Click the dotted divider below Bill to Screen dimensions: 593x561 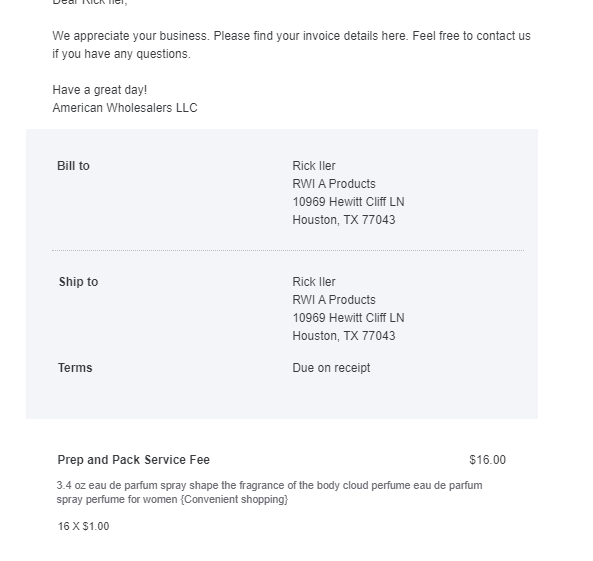click(288, 250)
